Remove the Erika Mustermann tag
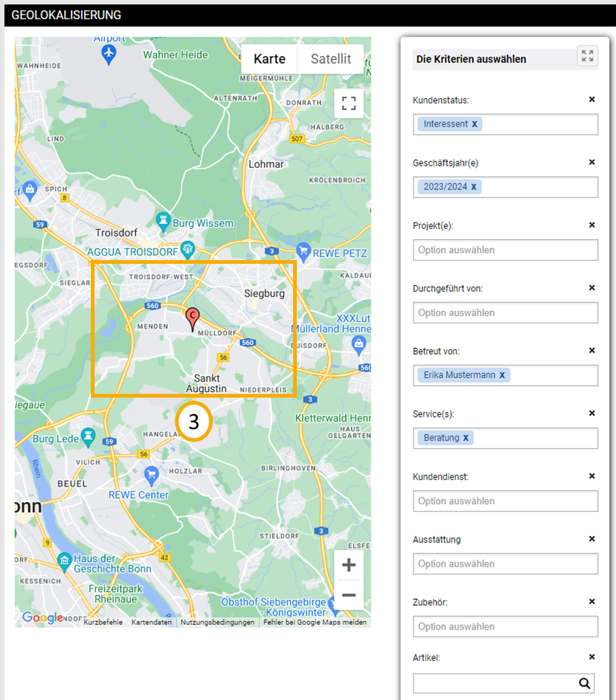Image resolution: width=616 pixels, height=700 pixels. (x=502, y=375)
